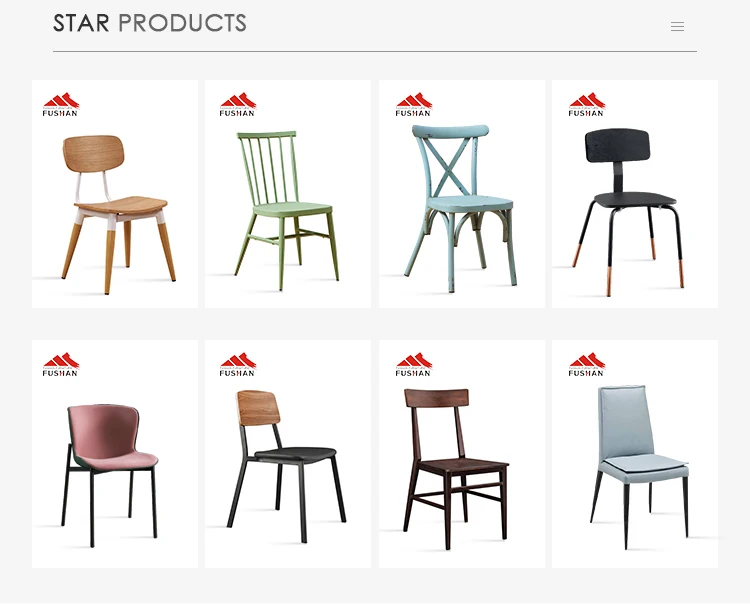The width and height of the screenshot is (750, 604).
Task: Open the chair with wood back and black seat
Action: coord(287,454)
